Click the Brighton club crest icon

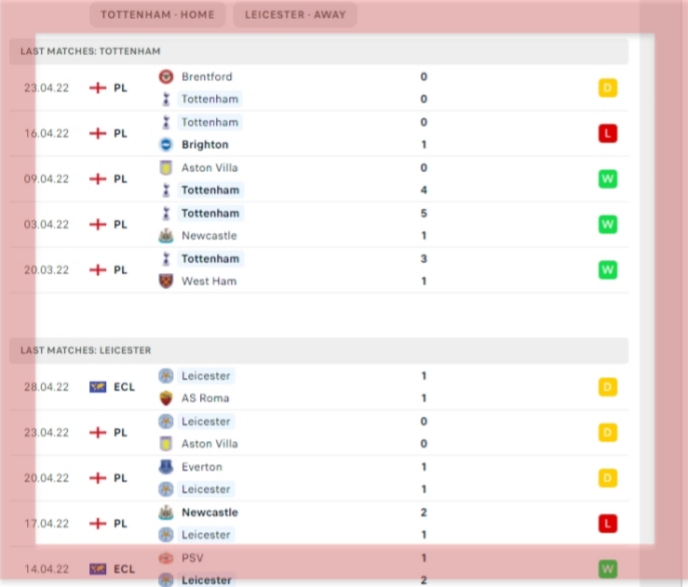166,145
